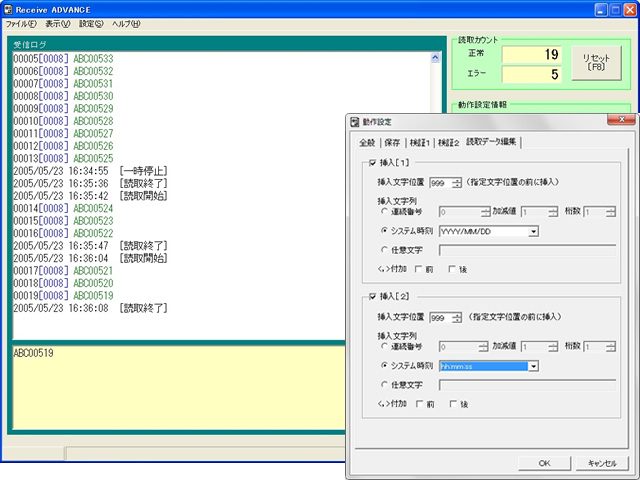Click the 正常 count field showing 19
Screen dimensions: 640x480
tap(531, 54)
